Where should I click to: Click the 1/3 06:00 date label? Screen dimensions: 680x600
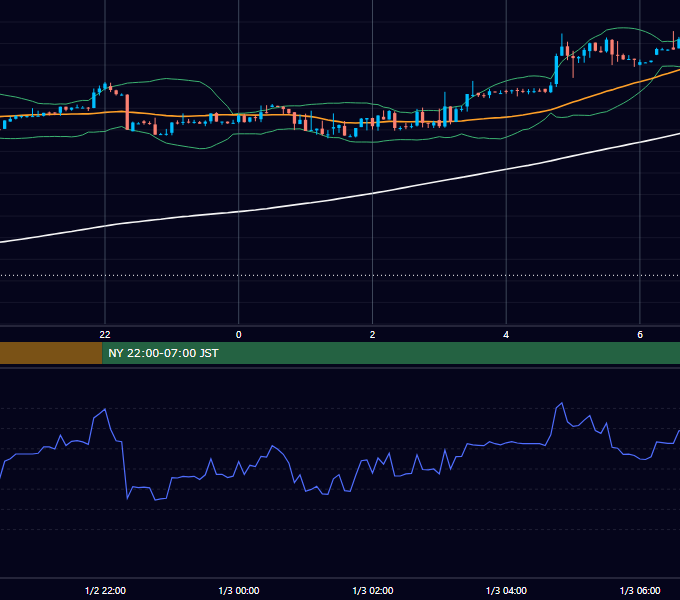[640, 590]
